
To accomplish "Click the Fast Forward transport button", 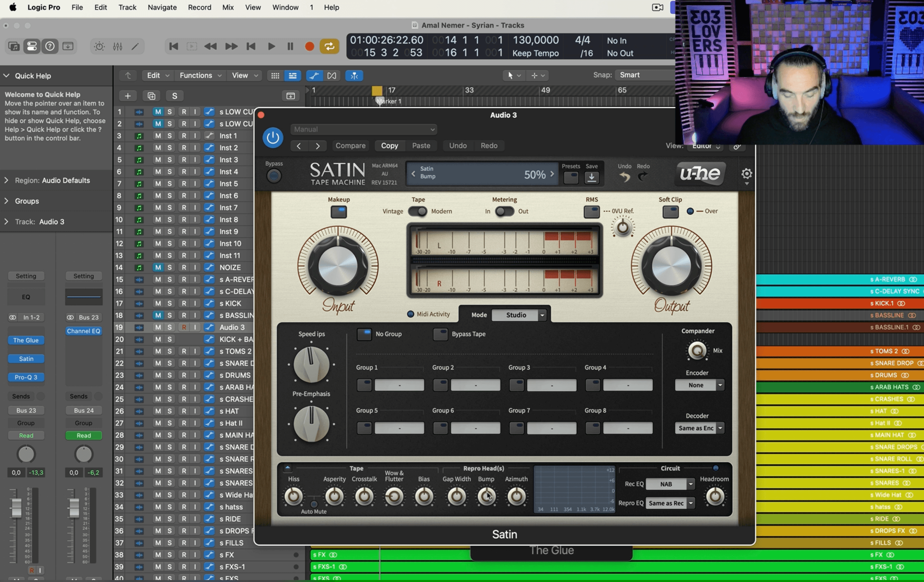I will coord(231,46).
